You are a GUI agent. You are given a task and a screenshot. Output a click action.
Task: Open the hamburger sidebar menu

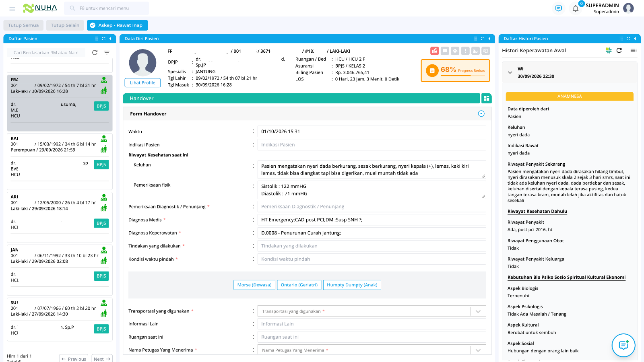click(12, 8)
